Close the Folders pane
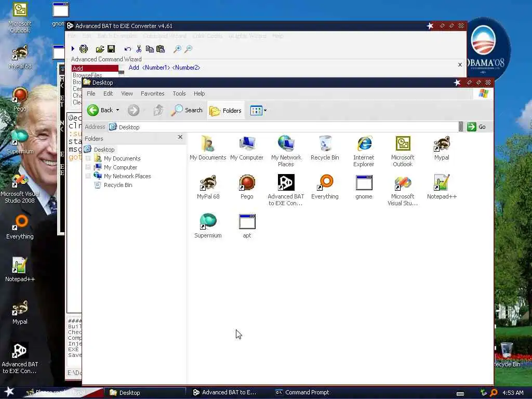The image size is (532, 399). tap(180, 137)
